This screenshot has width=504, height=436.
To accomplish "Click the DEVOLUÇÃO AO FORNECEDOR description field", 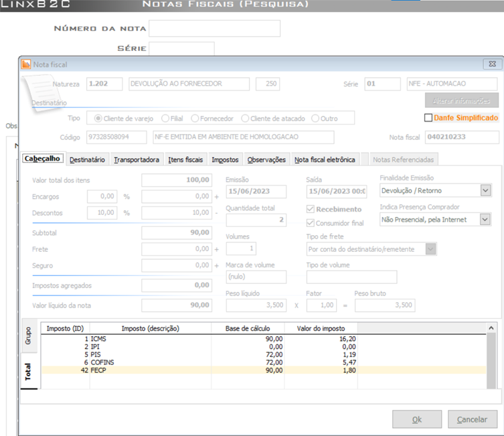I will (x=189, y=84).
